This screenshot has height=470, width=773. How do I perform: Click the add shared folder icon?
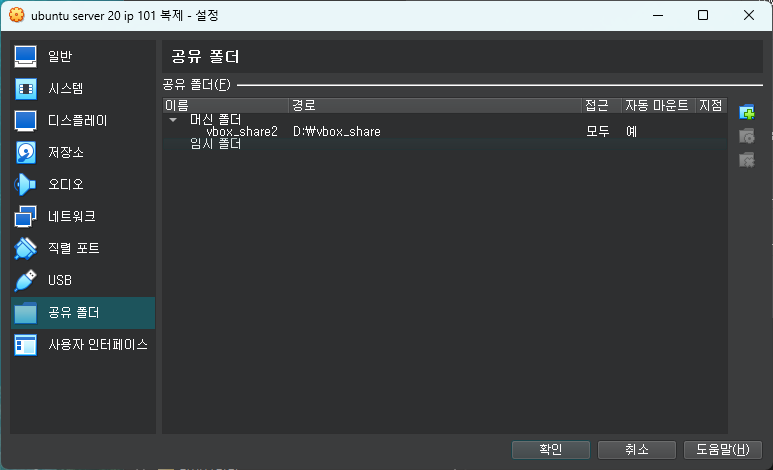coord(747,112)
